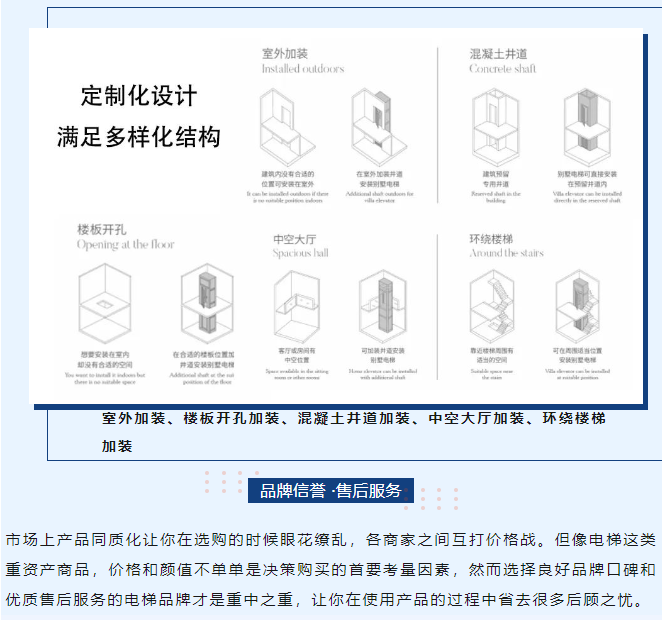Click the Spacious hall English heading

(301, 253)
